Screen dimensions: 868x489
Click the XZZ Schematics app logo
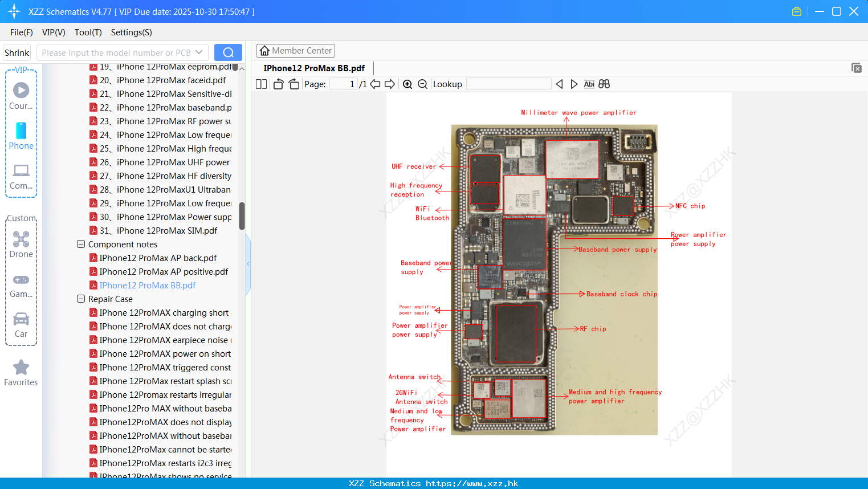[x=14, y=11]
